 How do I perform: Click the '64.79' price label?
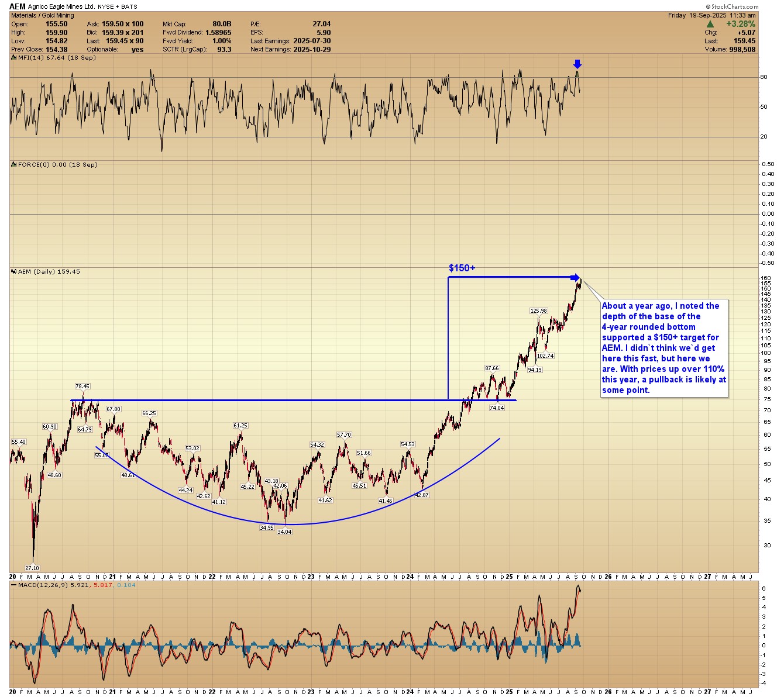pyautogui.click(x=85, y=429)
